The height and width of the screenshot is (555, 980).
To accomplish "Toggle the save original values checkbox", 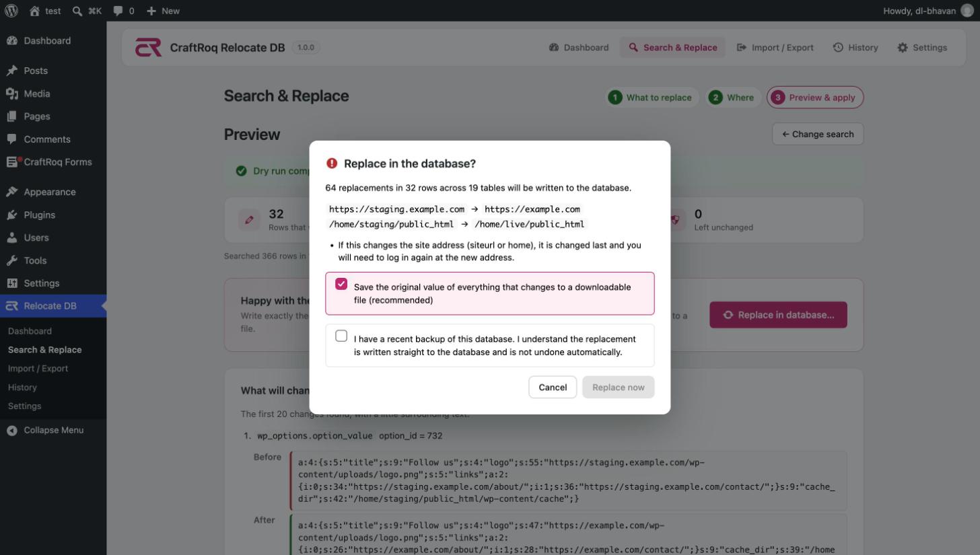I will click(x=341, y=285).
